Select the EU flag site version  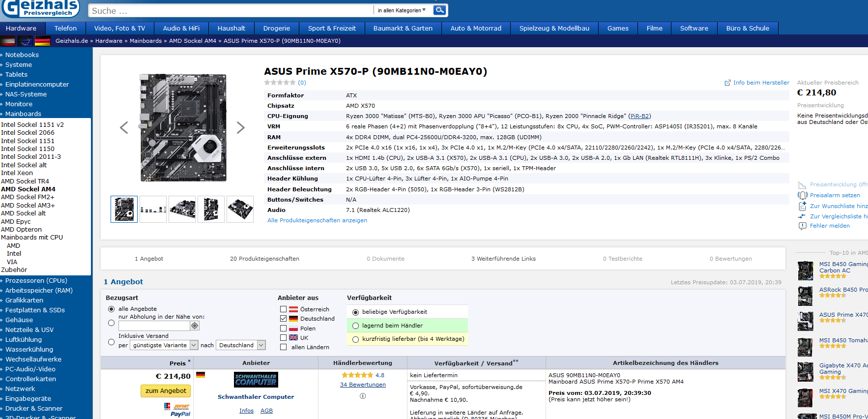pos(25,41)
